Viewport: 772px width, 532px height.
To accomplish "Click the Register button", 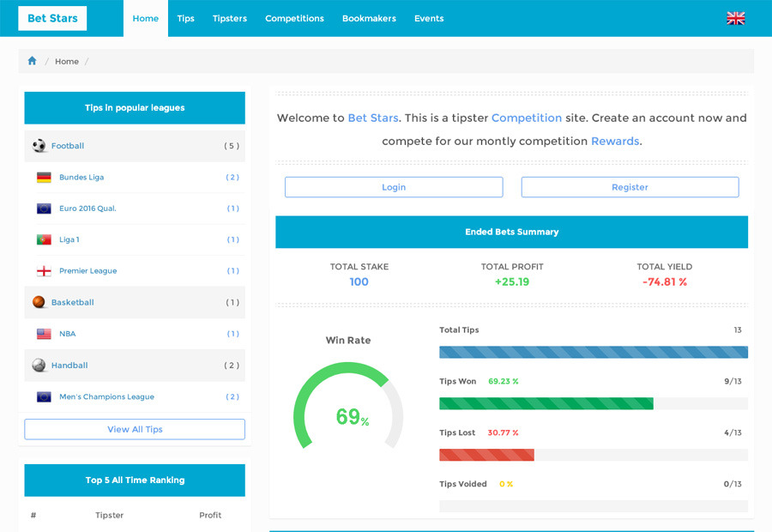I will tap(630, 187).
